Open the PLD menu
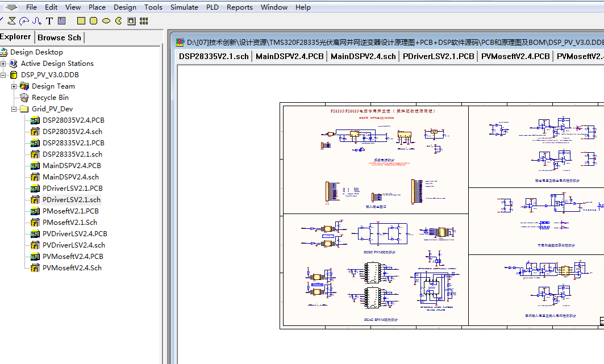604x364 pixels. 213,7
